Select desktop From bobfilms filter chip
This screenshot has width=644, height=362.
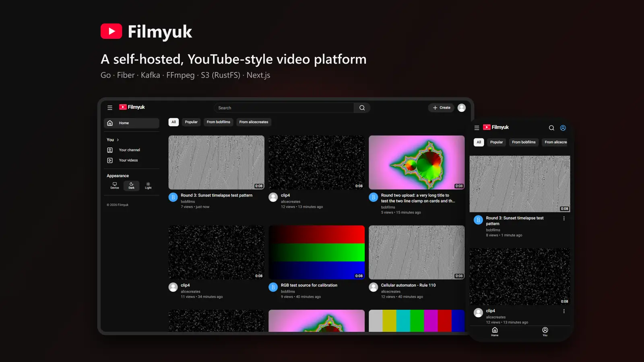[x=219, y=122]
